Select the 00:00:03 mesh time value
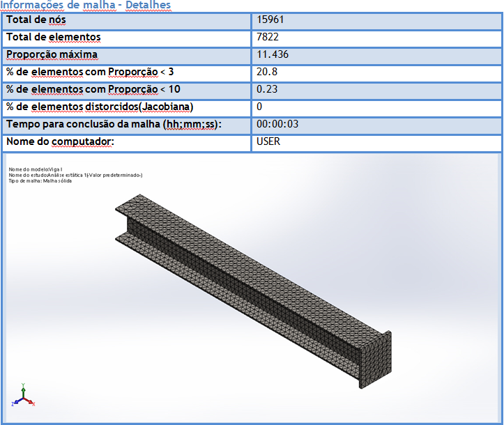Viewport: 504px width, 425px height. [277, 125]
